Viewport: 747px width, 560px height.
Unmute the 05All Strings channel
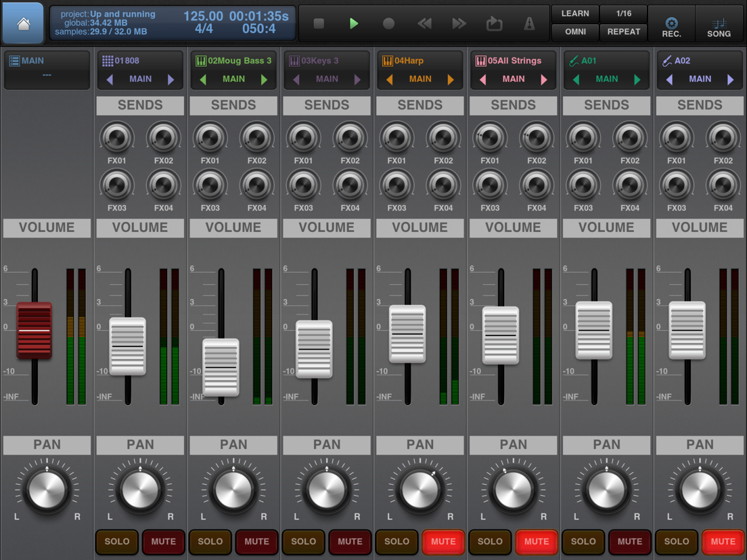tap(537, 542)
